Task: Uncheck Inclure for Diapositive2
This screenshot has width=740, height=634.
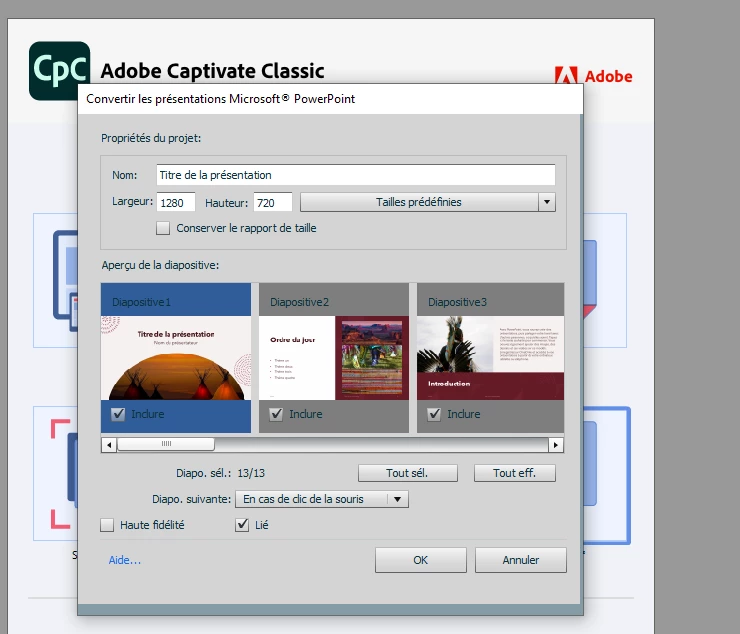Action: [x=276, y=414]
